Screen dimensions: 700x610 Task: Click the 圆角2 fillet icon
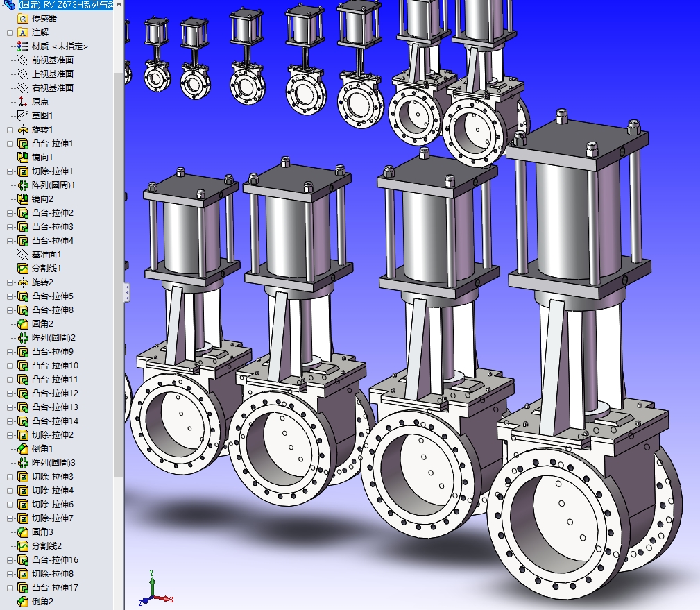tap(22, 324)
